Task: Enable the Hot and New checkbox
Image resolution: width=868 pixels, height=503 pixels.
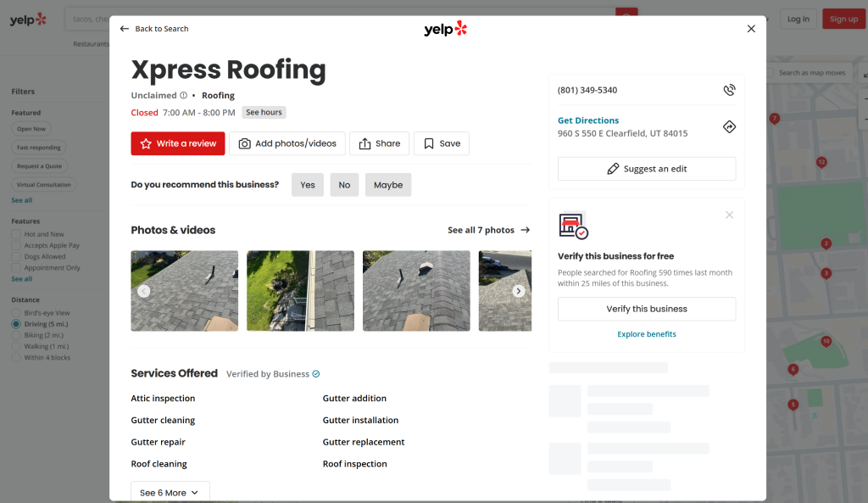Action: 16,234
